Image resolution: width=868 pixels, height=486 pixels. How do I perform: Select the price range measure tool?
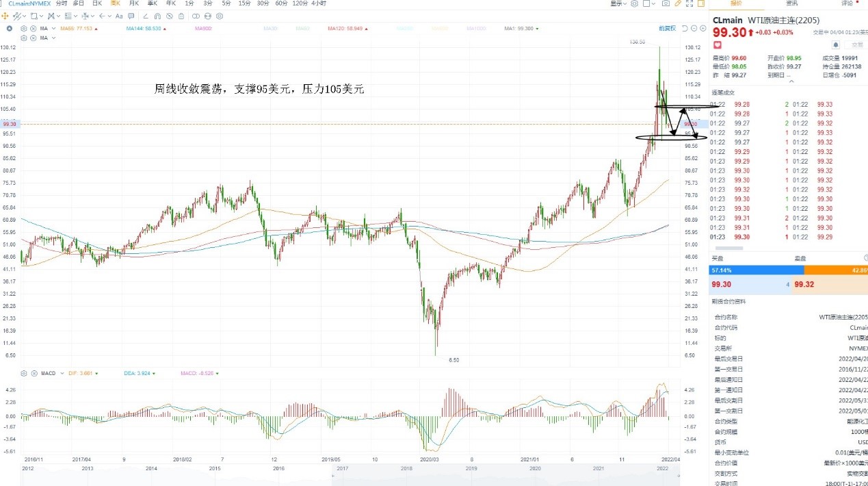[x=86, y=16]
